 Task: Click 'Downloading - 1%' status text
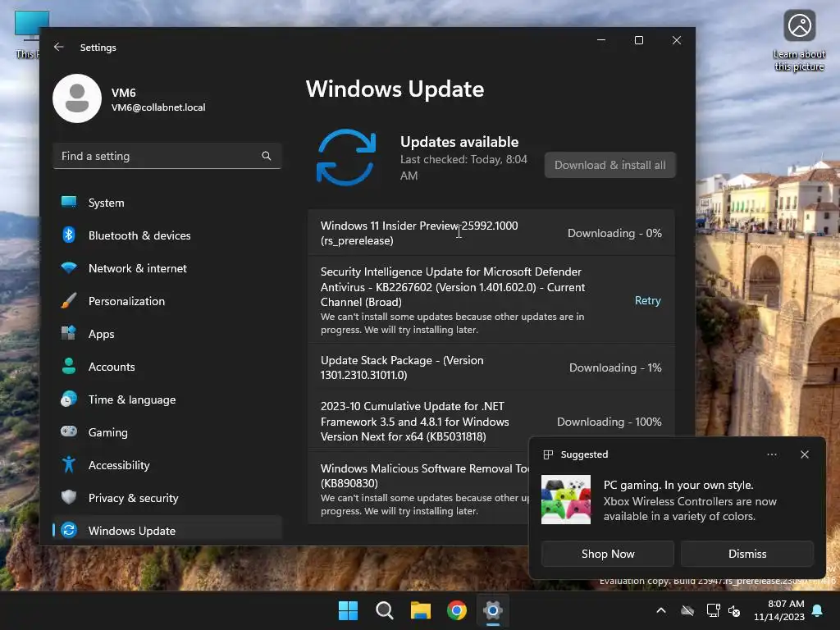[x=615, y=367]
